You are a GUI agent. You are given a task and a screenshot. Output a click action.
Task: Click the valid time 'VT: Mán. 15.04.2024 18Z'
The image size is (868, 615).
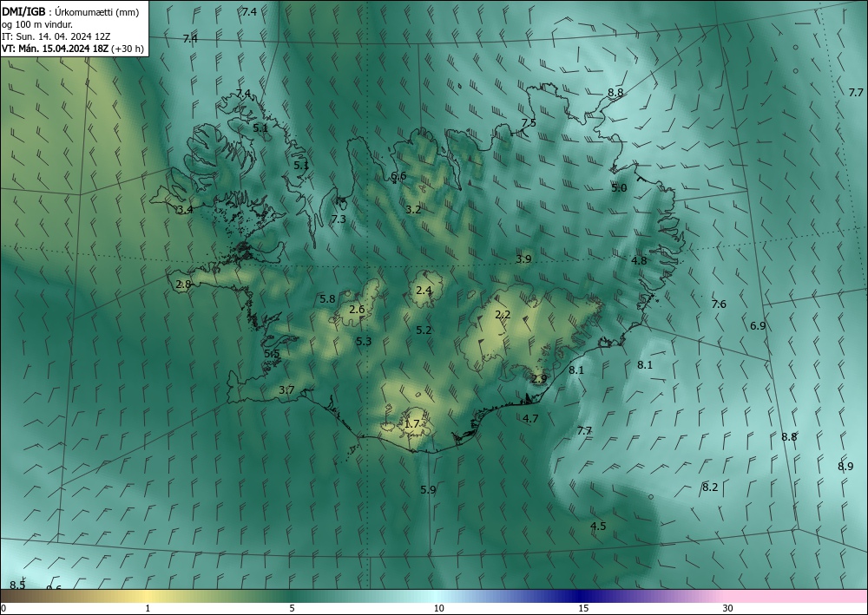(x=56, y=49)
